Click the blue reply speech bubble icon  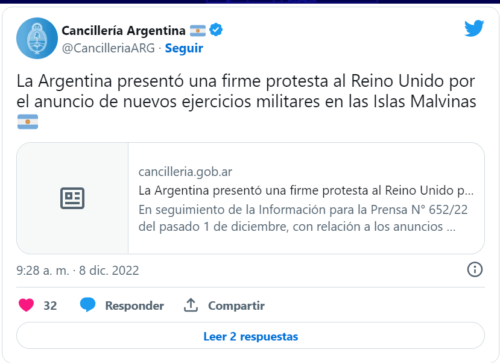88,305
